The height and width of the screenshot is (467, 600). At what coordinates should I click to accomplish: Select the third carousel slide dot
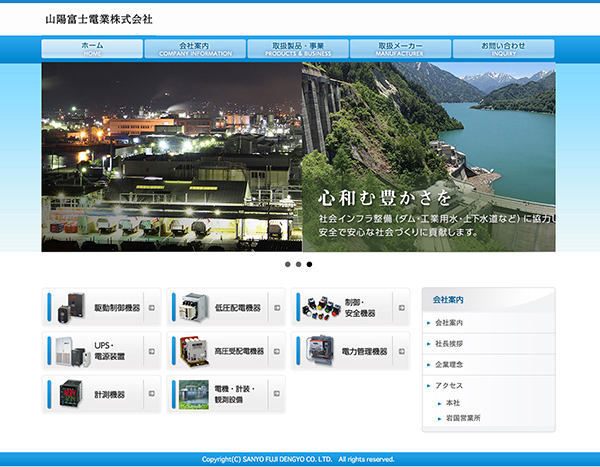pyautogui.click(x=310, y=265)
